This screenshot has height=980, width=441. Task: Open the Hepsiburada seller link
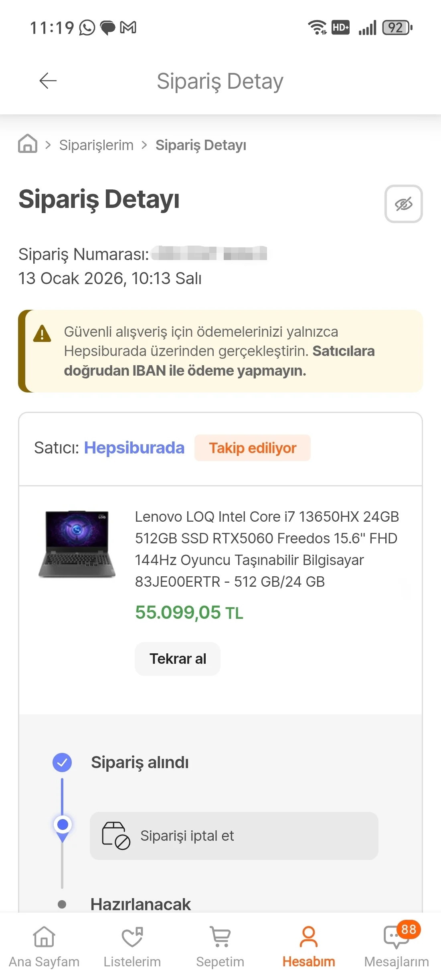click(x=134, y=448)
